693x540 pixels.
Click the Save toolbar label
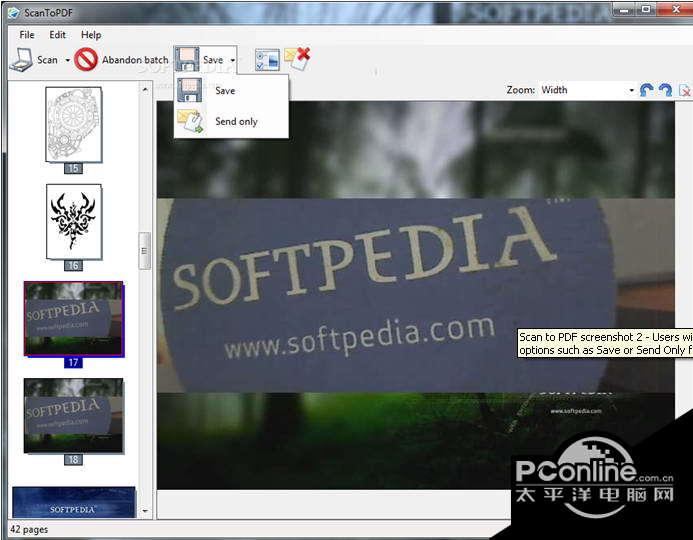(x=213, y=60)
